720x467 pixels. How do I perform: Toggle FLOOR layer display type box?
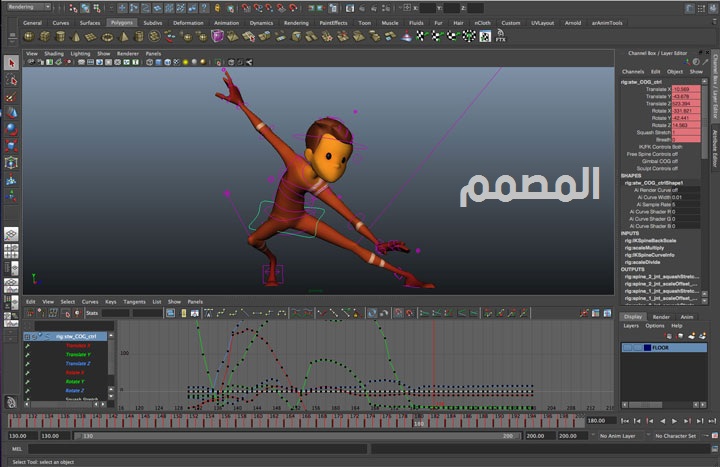click(x=637, y=348)
